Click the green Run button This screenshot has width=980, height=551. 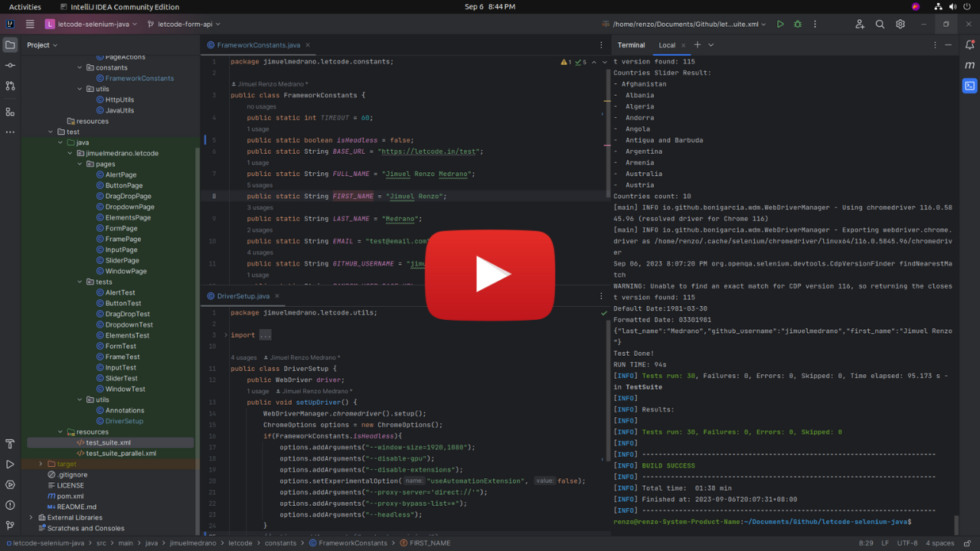pyautogui.click(x=780, y=24)
